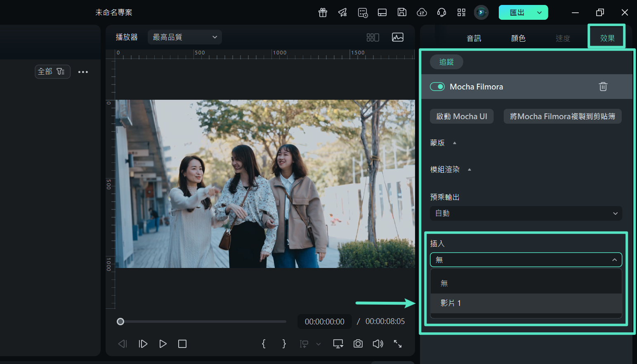Viewport: 637px width, 364px height.
Task: Open the monitor display settings icon
Action: pyautogui.click(x=338, y=344)
